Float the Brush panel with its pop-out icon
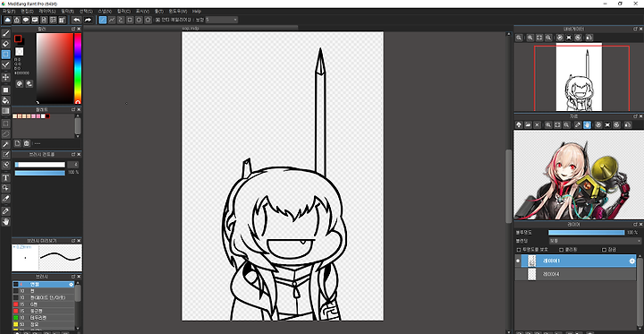This screenshot has width=644, height=334. click(x=73, y=277)
